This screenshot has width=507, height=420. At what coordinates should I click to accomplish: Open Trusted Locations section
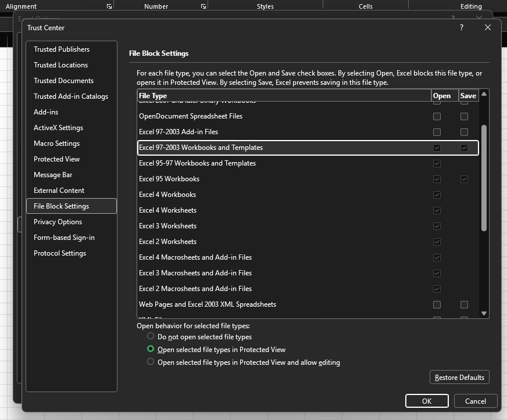pyautogui.click(x=72, y=65)
